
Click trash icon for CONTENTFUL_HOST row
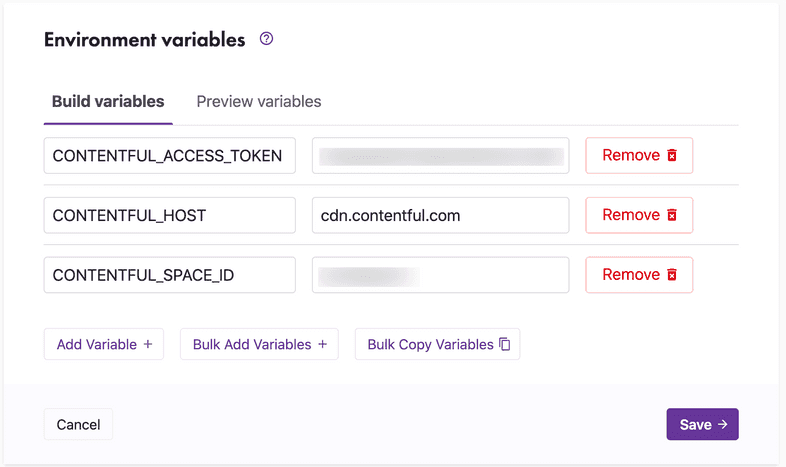point(673,216)
